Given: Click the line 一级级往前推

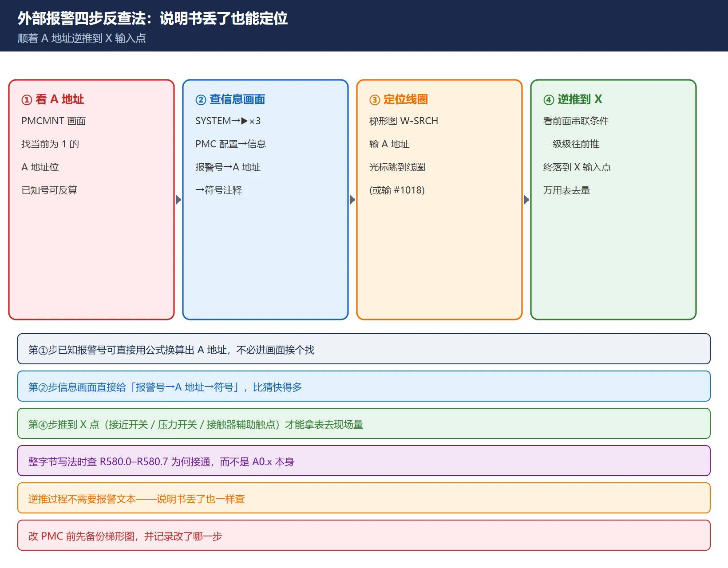Looking at the screenshot, I should tap(571, 144).
